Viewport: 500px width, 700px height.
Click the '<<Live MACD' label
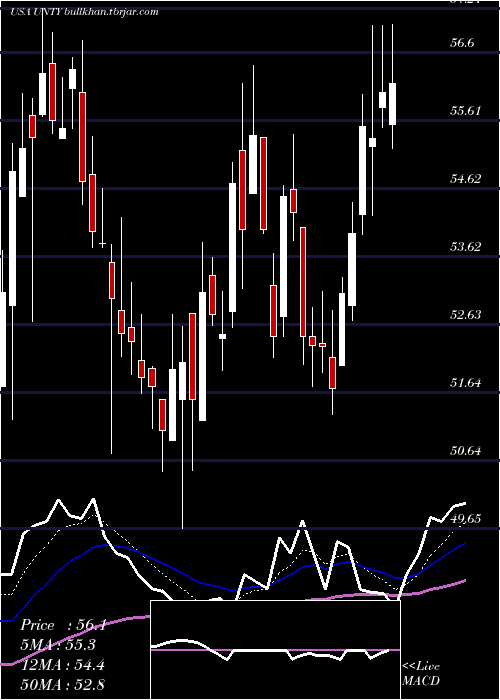click(421, 673)
